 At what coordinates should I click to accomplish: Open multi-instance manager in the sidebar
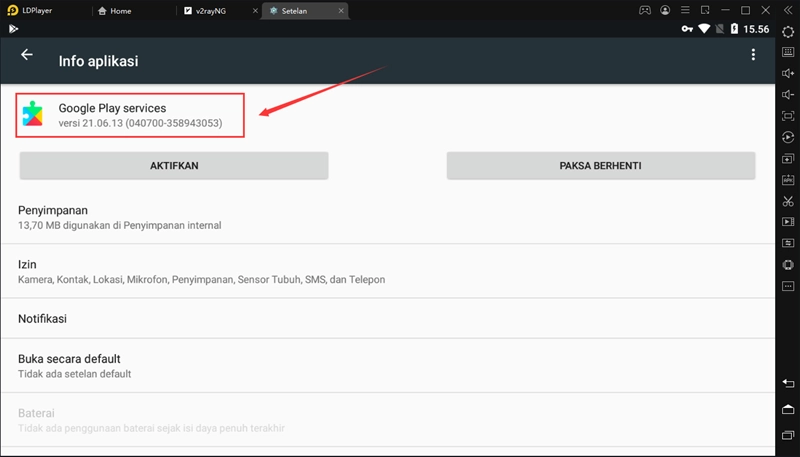pos(788,159)
